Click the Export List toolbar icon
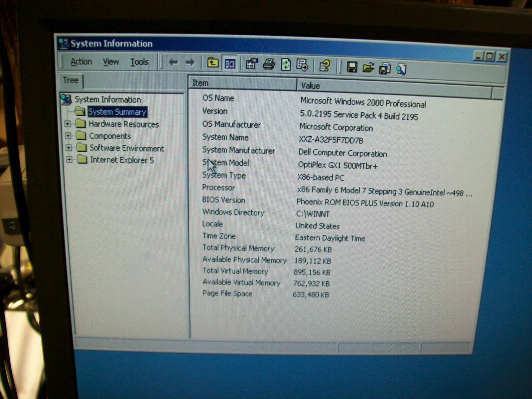 pyautogui.click(x=302, y=65)
